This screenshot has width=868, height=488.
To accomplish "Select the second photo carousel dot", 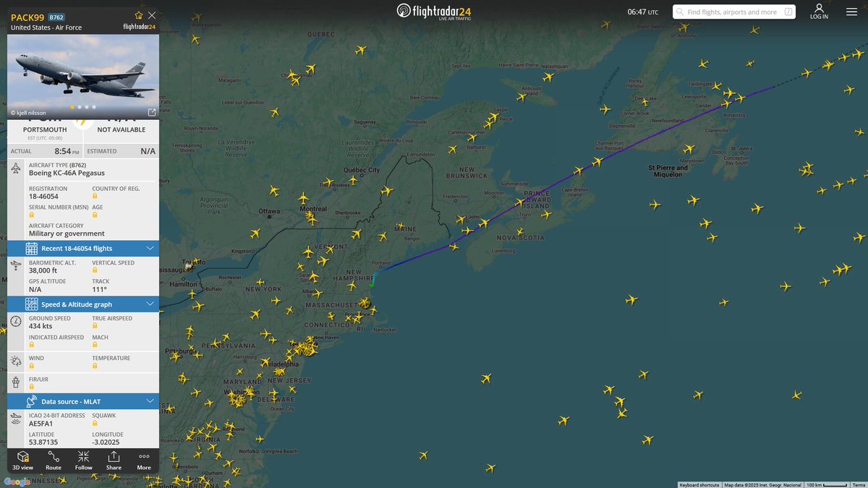I will pyautogui.click(x=79, y=107).
